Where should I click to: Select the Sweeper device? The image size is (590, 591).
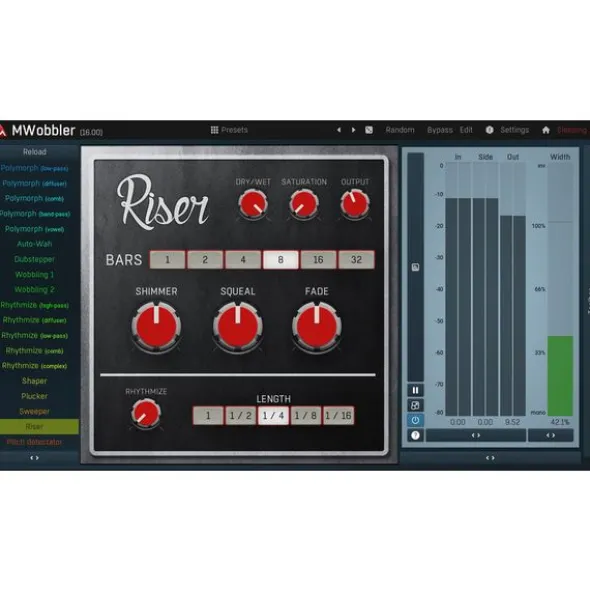click(35, 411)
